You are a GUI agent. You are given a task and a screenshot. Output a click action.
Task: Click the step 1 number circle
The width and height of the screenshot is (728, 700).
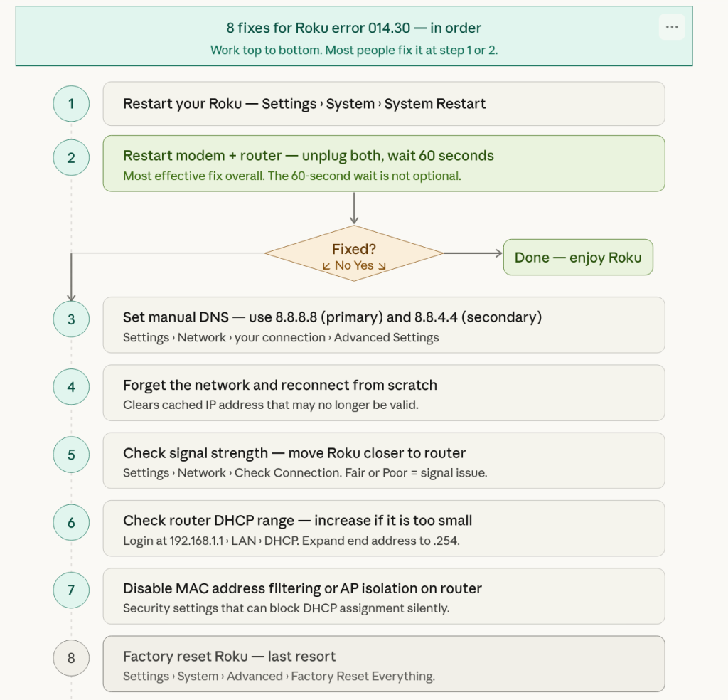(71, 104)
